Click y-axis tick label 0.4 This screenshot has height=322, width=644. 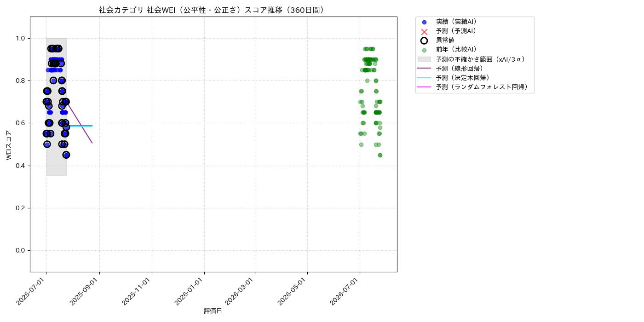(x=21, y=166)
